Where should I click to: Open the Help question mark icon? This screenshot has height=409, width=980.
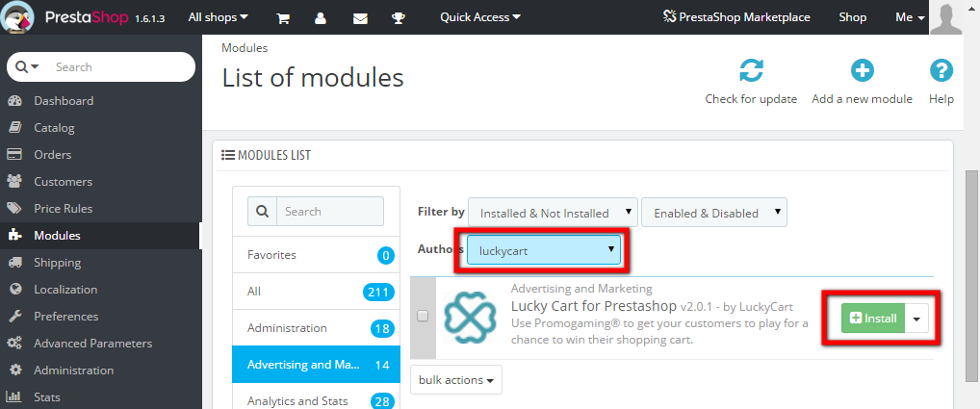pyautogui.click(x=941, y=71)
